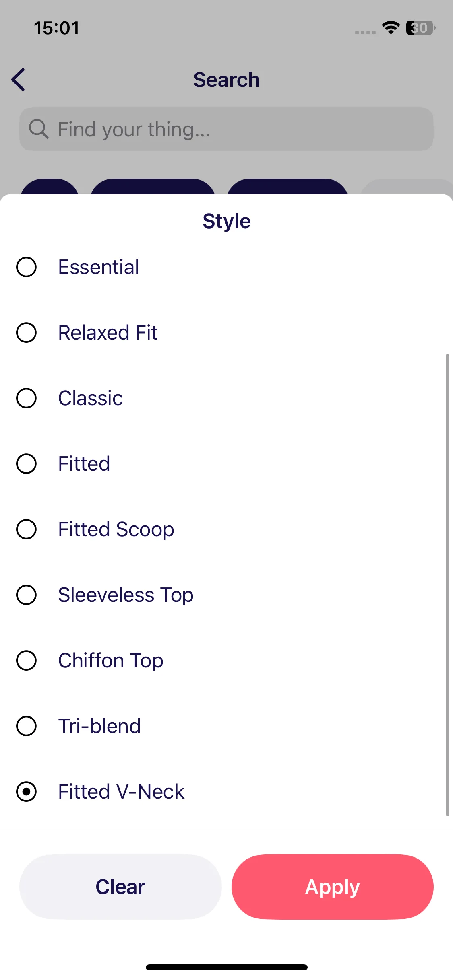This screenshot has height=980, width=453.
Task: Clear the style filter selection
Action: pos(120,887)
